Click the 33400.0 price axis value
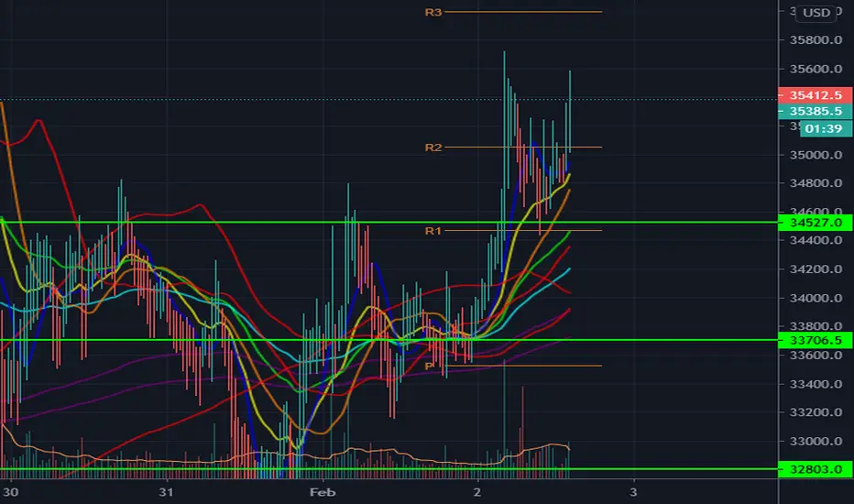Viewport: 854px width, 504px height. click(816, 384)
